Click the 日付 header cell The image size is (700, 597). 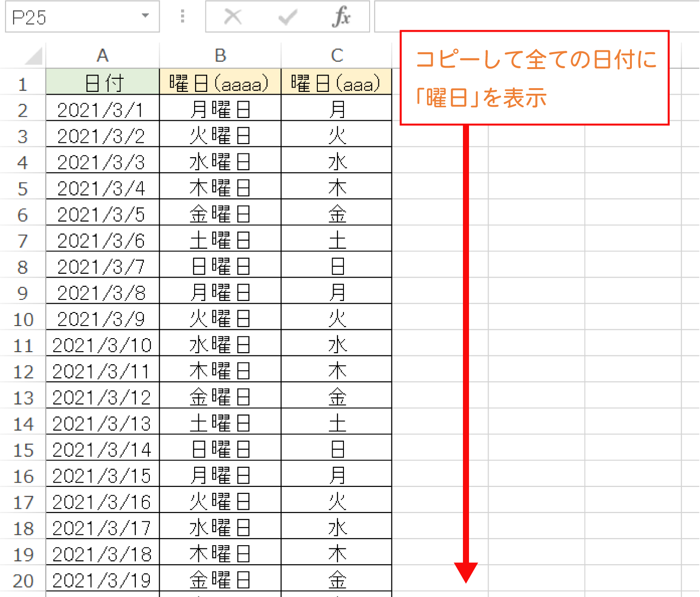(103, 83)
